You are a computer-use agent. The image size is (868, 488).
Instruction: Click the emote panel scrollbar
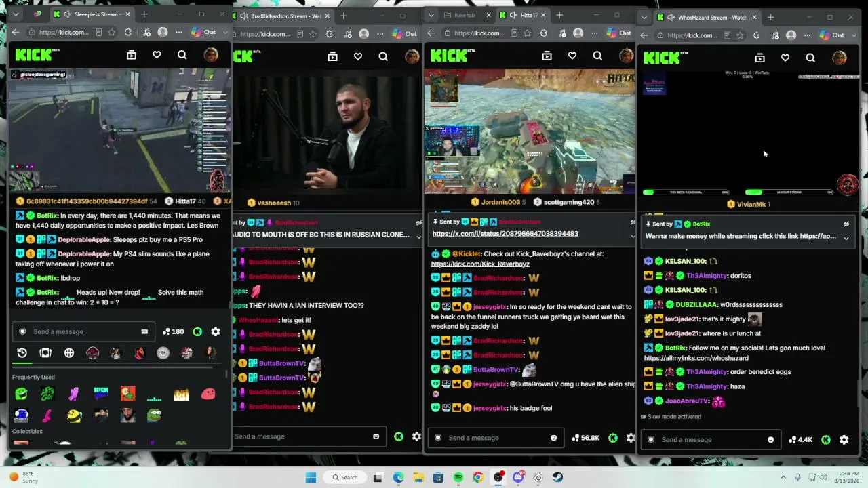click(x=226, y=375)
